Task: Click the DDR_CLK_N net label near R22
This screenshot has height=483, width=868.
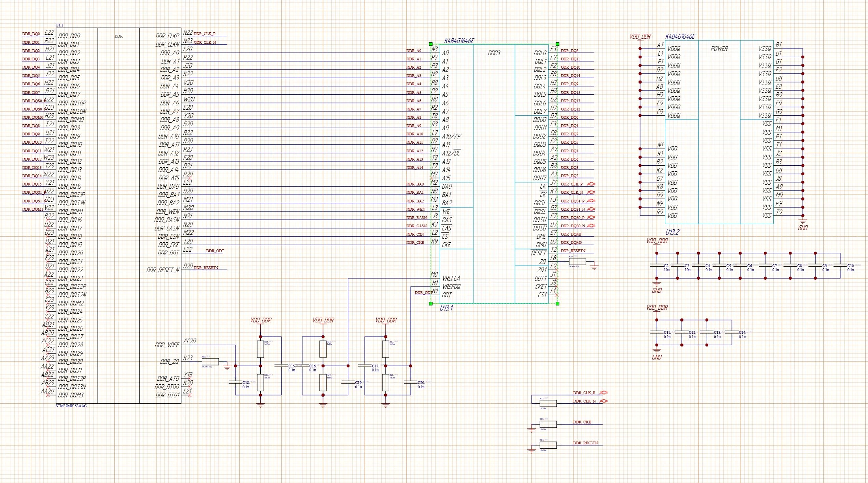Action: click(584, 401)
